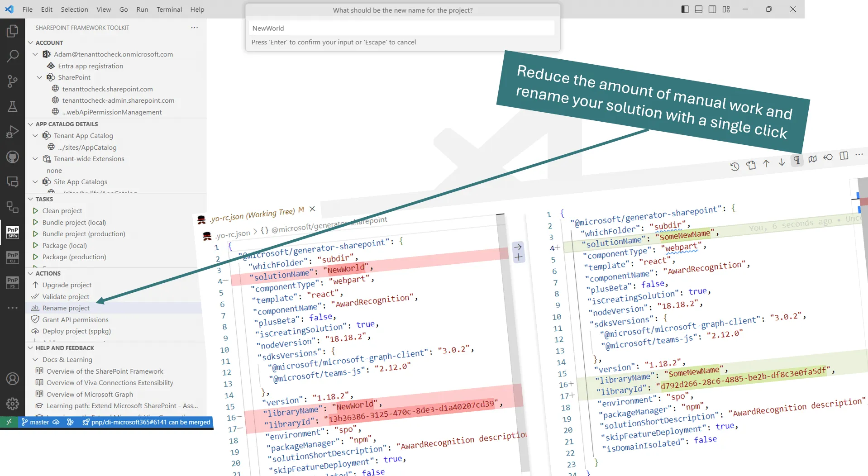The width and height of the screenshot is (868, 476).
Task: Collapse the ACCOUNT section
Action: (x=31, y=43)
